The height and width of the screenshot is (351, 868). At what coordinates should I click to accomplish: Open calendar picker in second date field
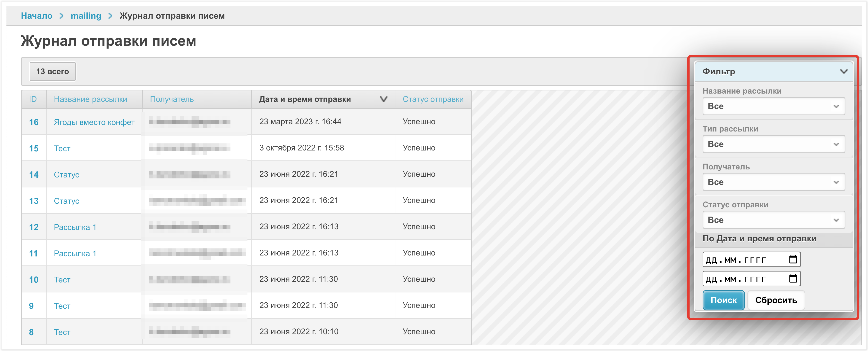point(793,279)
